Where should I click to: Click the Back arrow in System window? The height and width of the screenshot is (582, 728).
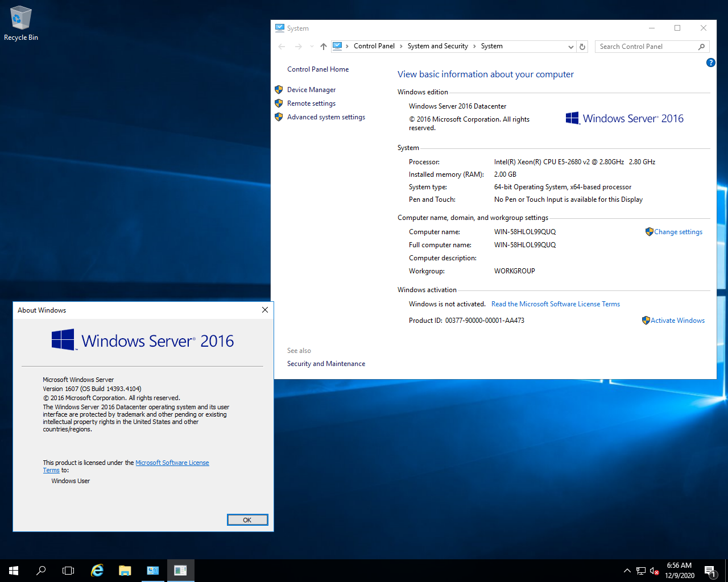click(x=282, y=47)
